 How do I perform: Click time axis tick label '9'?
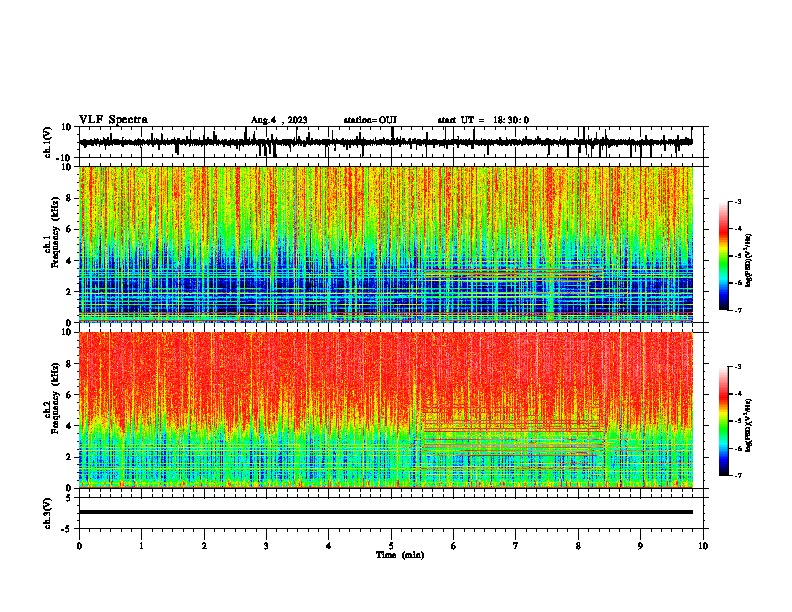coord(640,546)
